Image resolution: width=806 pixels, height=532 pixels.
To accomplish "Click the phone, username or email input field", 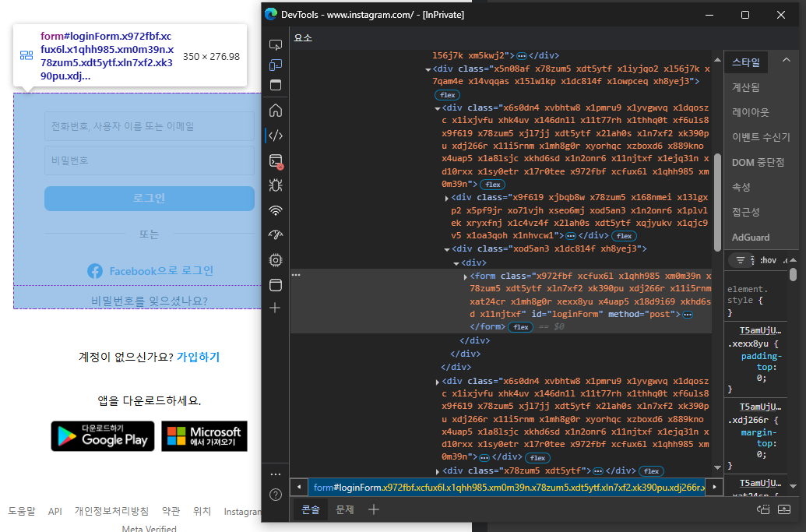I will 149,126.
